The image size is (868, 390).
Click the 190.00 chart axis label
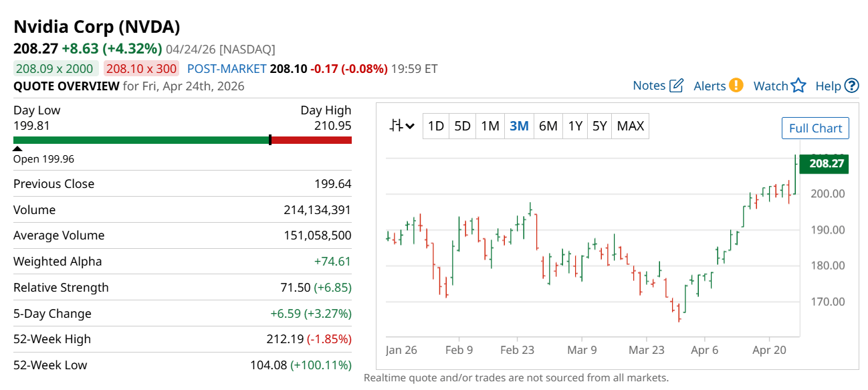click(x=827, y=229)
